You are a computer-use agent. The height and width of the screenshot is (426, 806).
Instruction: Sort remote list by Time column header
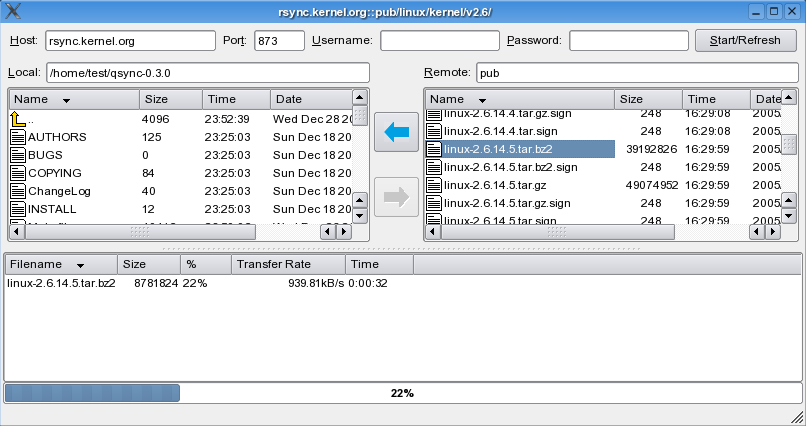[716, 99]
